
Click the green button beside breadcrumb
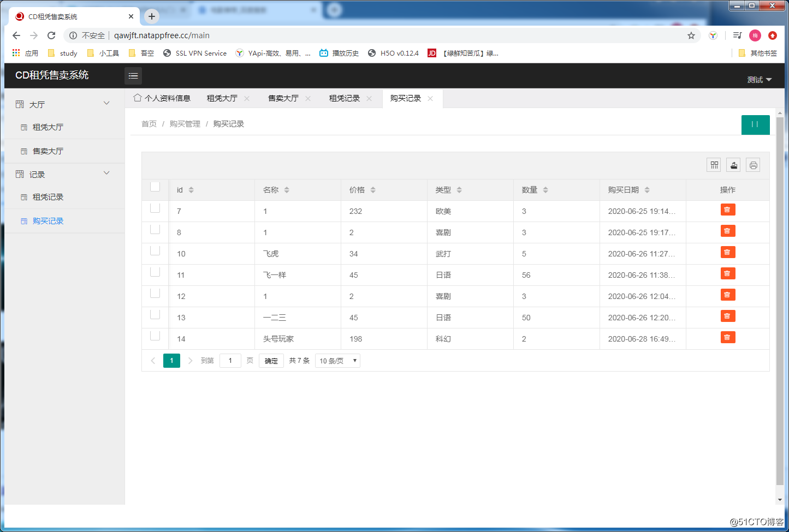coord(756,124)
